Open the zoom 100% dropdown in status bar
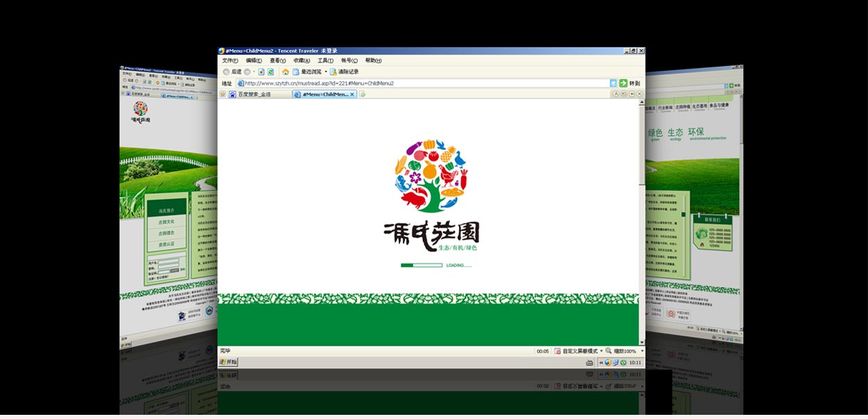The image size is (868, 419). pos(641,352)
